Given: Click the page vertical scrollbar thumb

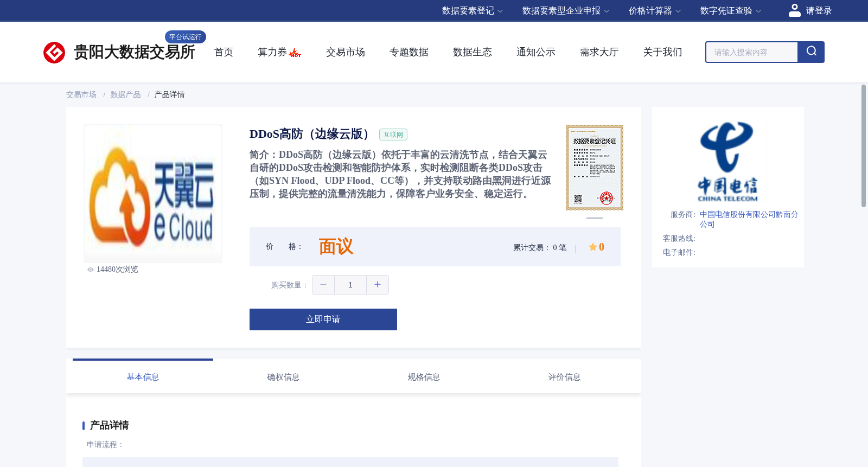Looking at the screenshot, I should pos(864,145).
